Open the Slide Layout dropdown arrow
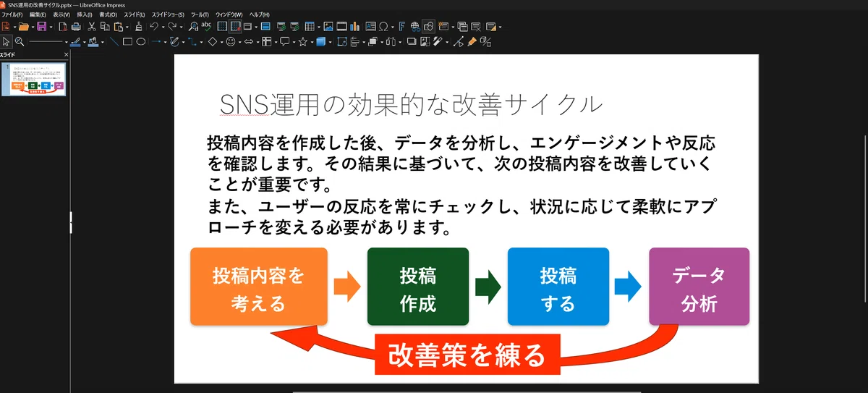 tap(500, 28)
